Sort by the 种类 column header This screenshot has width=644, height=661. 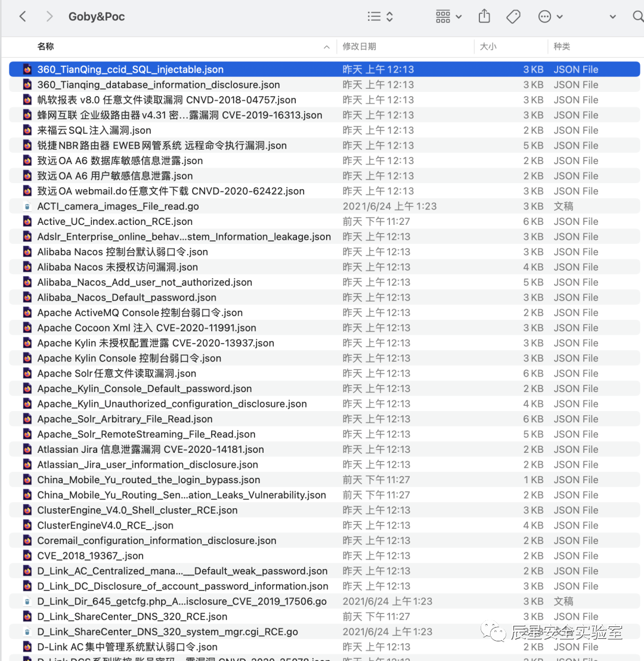(561, 47)
